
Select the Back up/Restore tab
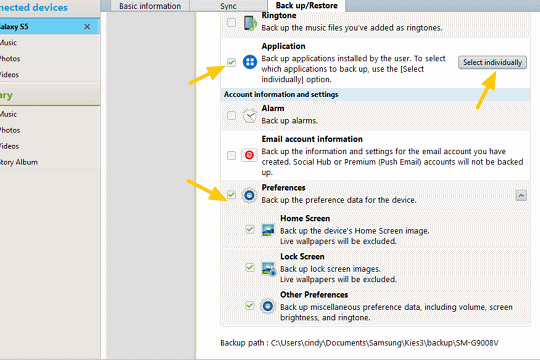(307, 6)
